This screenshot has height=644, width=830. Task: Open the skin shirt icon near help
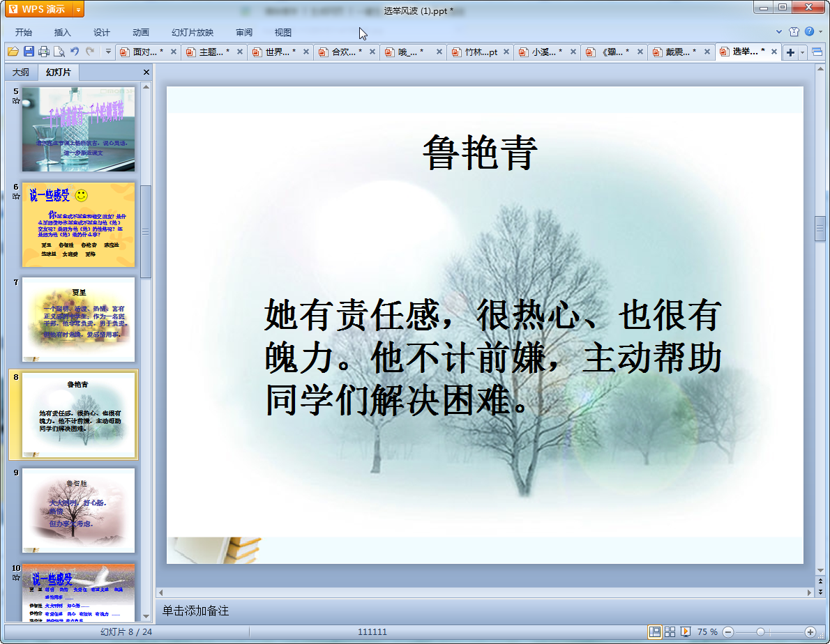pos(794,32)
